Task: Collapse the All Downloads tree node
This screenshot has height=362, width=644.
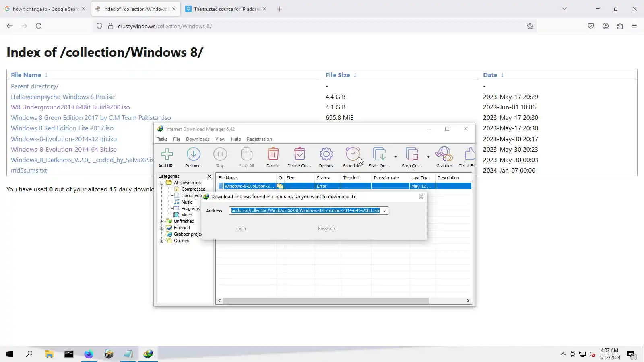Action: (162, 183)
